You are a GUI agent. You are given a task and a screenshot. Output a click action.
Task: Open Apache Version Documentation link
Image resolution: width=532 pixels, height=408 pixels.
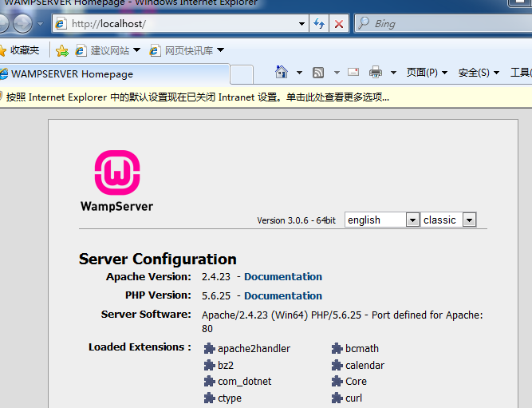(x=283, y=276)
